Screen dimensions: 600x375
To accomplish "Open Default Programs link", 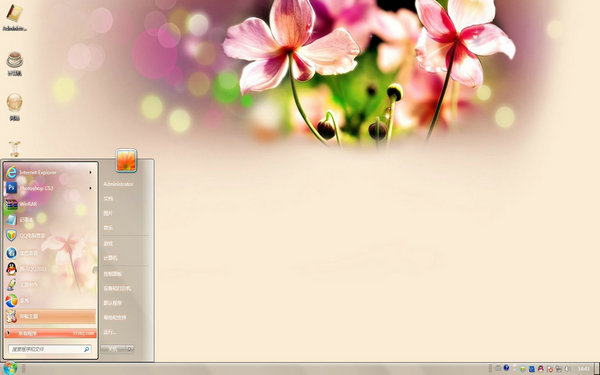I will [112, 303].
